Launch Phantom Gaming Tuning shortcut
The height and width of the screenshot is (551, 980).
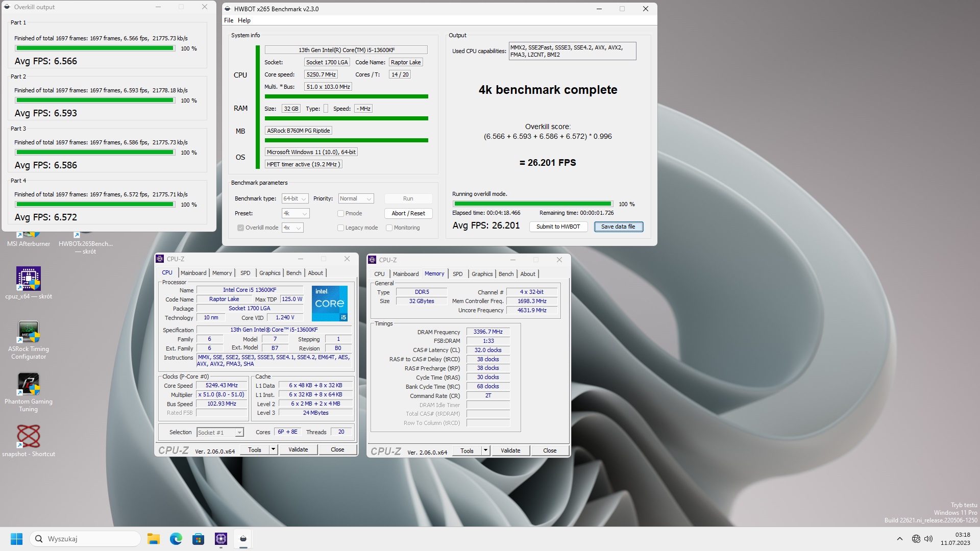click(29, 392)
